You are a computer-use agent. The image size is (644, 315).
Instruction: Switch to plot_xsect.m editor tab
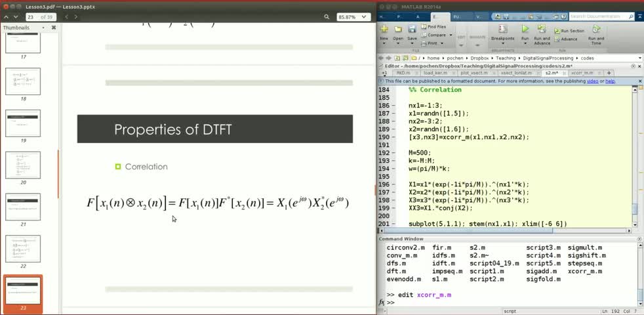476,73
